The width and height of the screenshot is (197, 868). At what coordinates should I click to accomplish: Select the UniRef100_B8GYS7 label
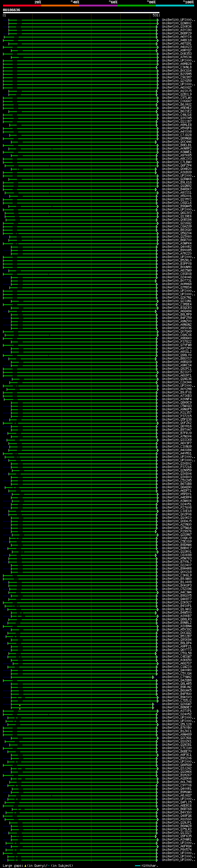pyautogui.click(x=177, y=358)
